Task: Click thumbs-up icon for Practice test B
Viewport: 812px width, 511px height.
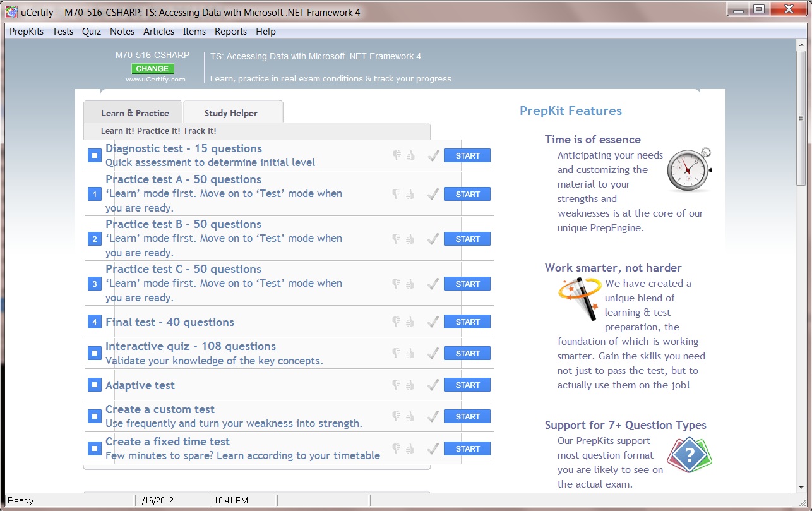Action: (x=410, y=239)
